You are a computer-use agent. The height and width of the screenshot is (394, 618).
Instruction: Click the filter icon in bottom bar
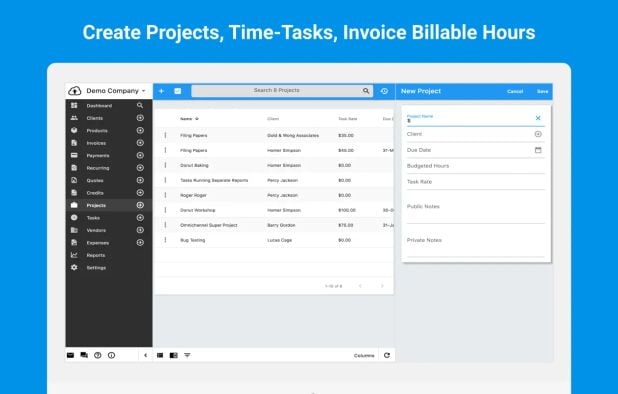tap(187, 355)
